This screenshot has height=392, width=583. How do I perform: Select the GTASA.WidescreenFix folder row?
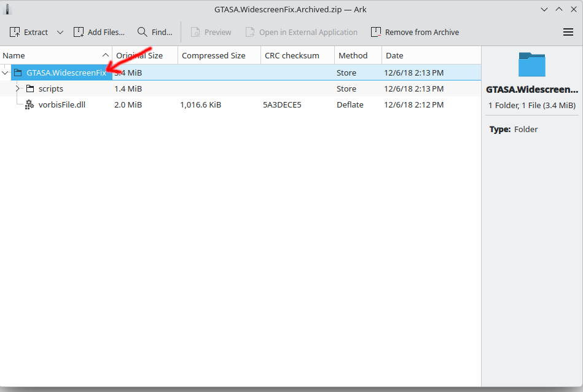241,73
